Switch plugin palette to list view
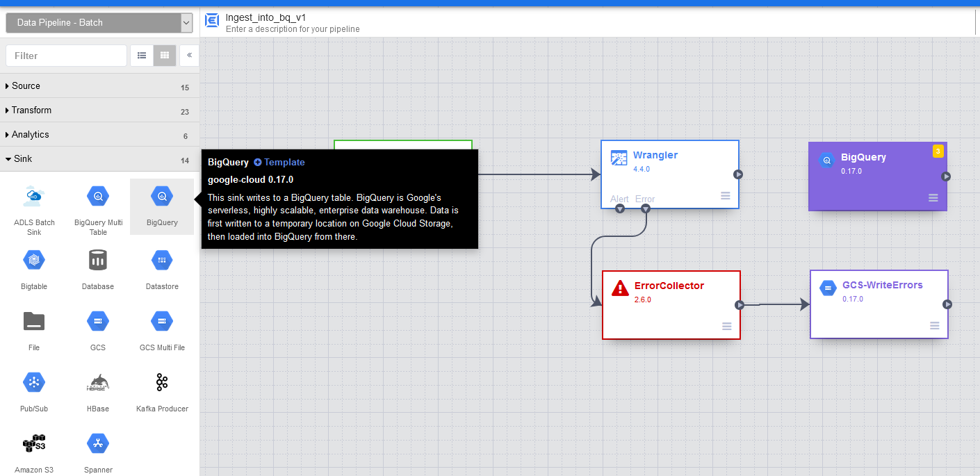The width and height of the screenshot is (980, 476). (x=142, y=56)
